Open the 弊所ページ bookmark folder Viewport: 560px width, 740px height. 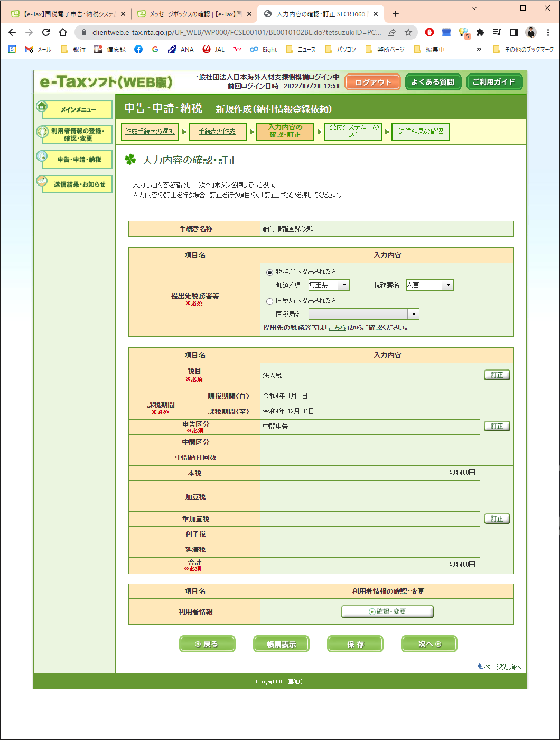click(385, 49)
